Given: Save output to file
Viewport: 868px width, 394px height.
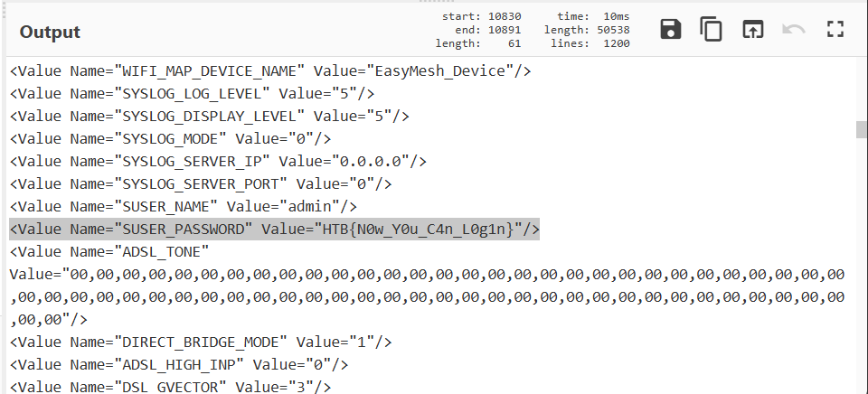Looking at the screenshot, I should coord(671,30).
